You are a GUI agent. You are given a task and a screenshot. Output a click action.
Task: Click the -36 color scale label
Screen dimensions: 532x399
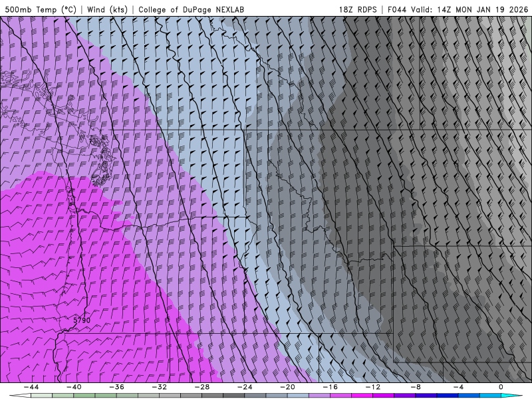tap(116, 387)
